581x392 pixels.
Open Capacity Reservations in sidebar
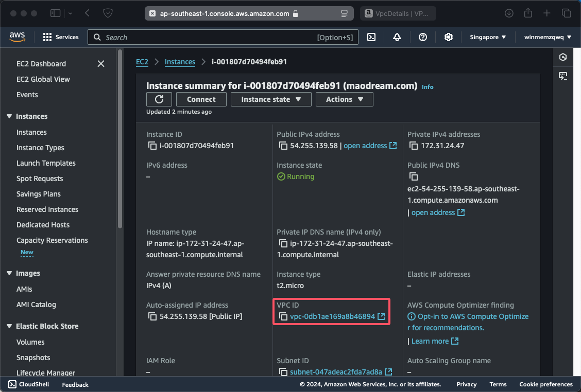(x=52, y=240)
